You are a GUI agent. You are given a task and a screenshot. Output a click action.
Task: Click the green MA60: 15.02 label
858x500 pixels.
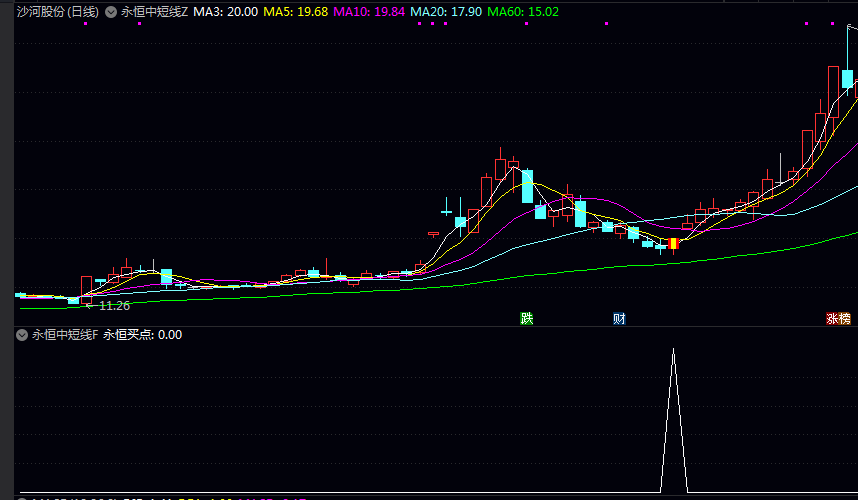tap(523, 11)
